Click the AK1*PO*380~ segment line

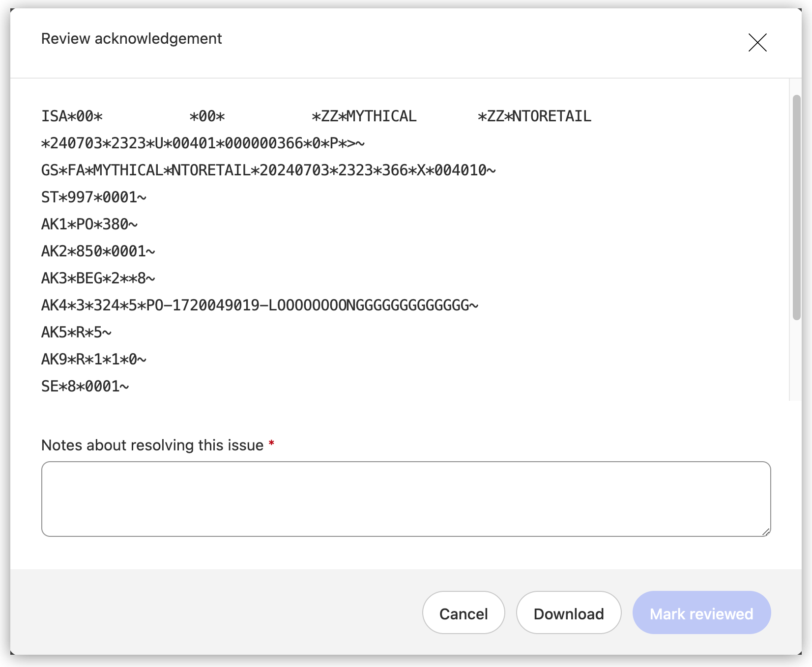(x=89, y=224)
